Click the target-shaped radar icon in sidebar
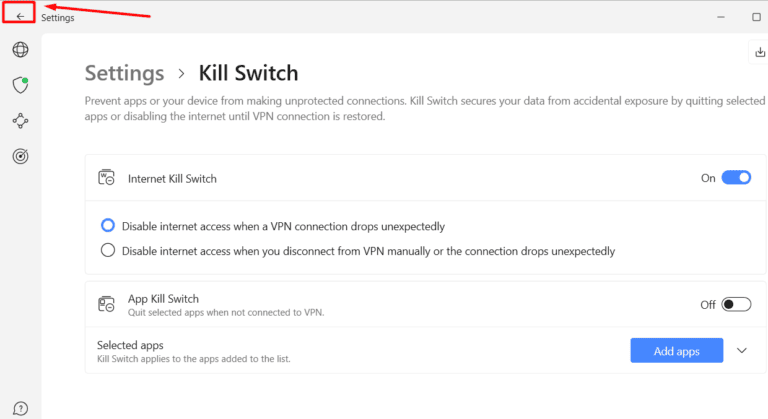This screenshot has width=768, height=419. tap(20, 156)
